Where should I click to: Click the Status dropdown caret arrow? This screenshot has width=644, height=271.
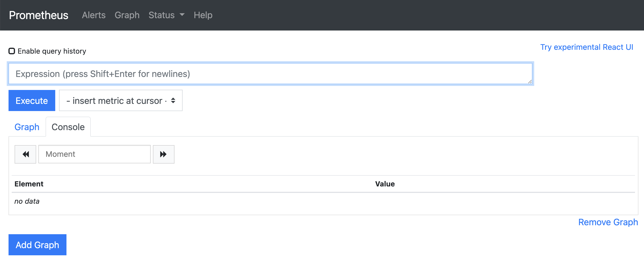[x=182, y=15]
